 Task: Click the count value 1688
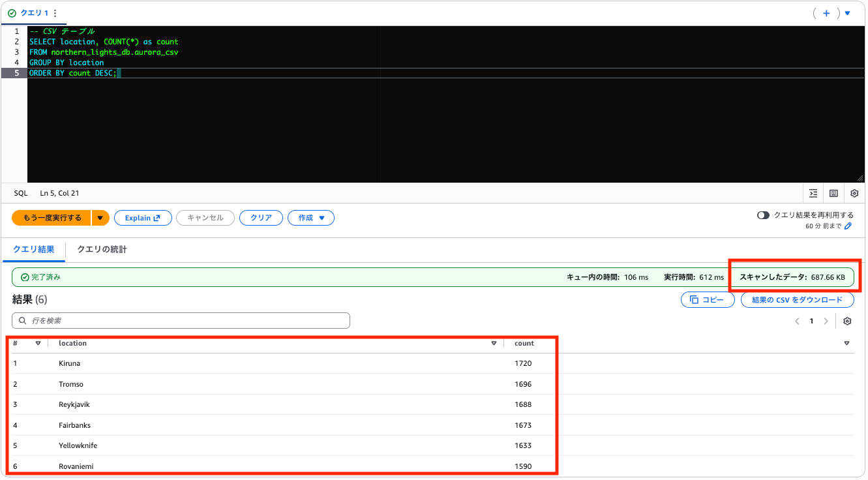tap(523, 404)
